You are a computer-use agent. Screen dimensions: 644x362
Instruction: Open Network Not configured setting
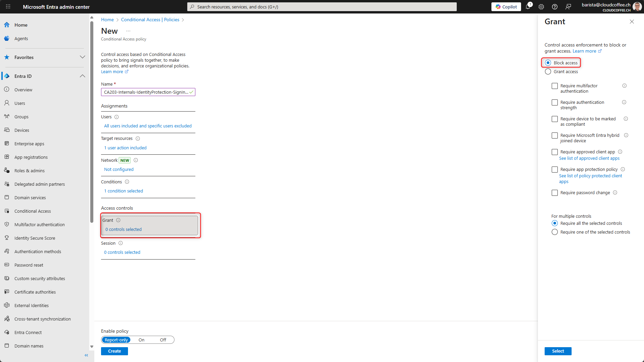119,169
